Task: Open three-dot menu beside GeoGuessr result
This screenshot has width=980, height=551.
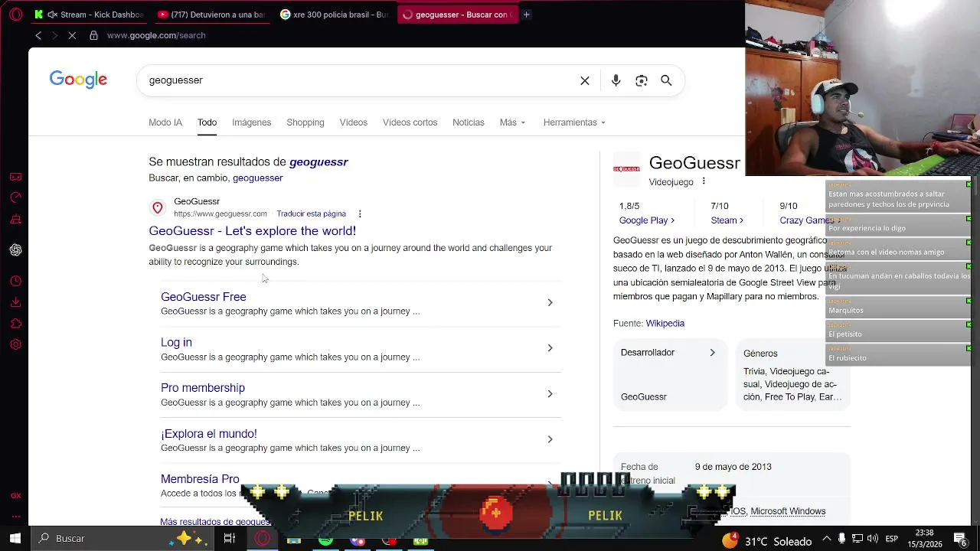Action: pos(360,214)
